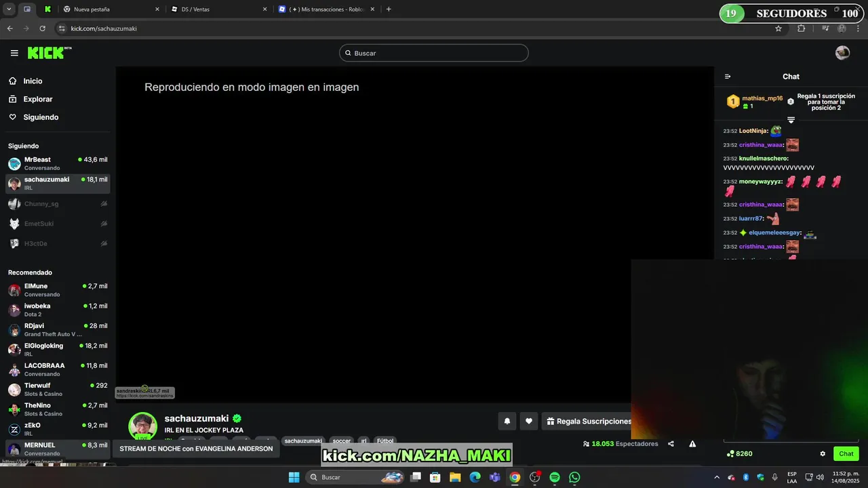Image resolution: width=868 pixels, height=488 pixels.
Task: Click luarrr87 username in chat
Action: coord(751,219)
